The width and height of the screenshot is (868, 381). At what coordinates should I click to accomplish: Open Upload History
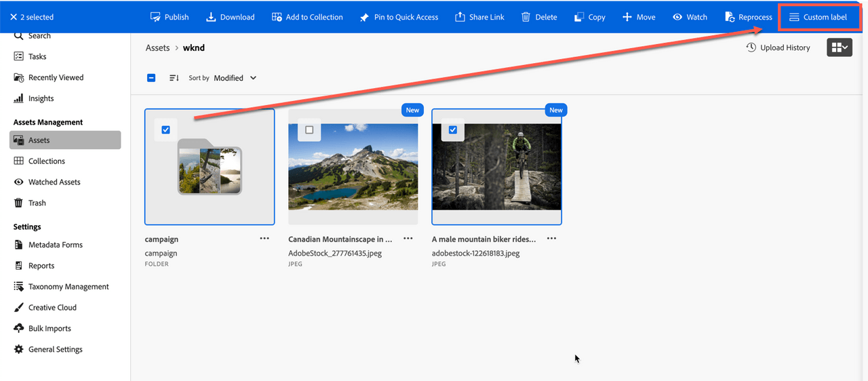[778, 47]
